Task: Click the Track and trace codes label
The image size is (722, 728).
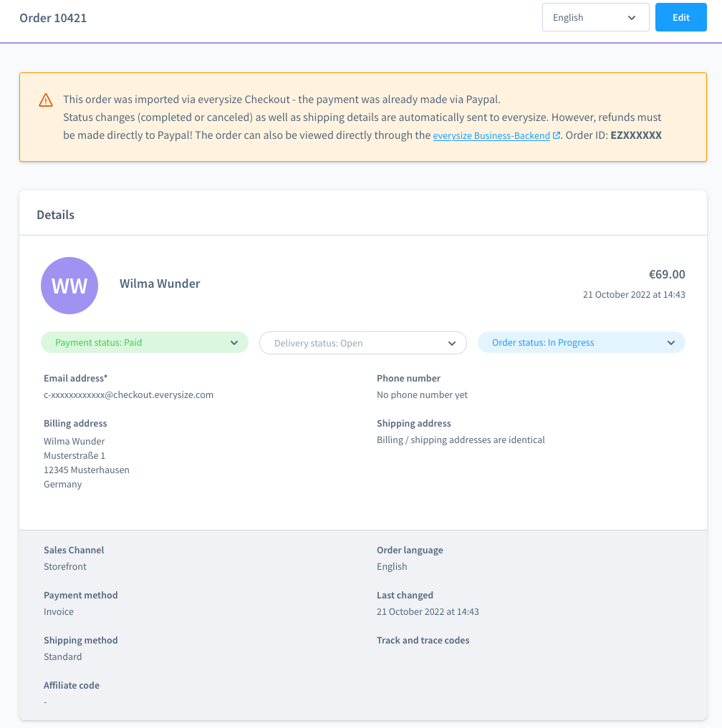Action: 423,640
